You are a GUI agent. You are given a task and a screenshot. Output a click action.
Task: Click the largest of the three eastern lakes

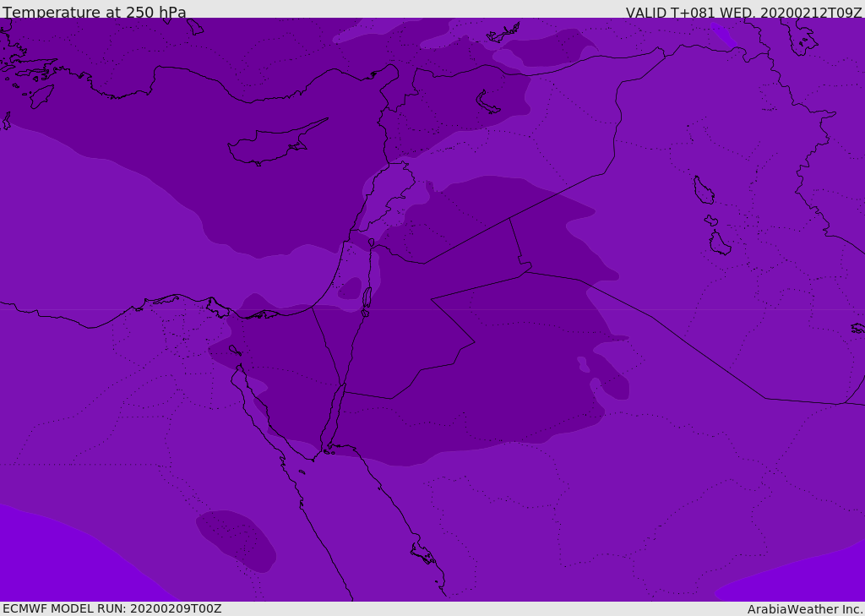click(703, 190)
